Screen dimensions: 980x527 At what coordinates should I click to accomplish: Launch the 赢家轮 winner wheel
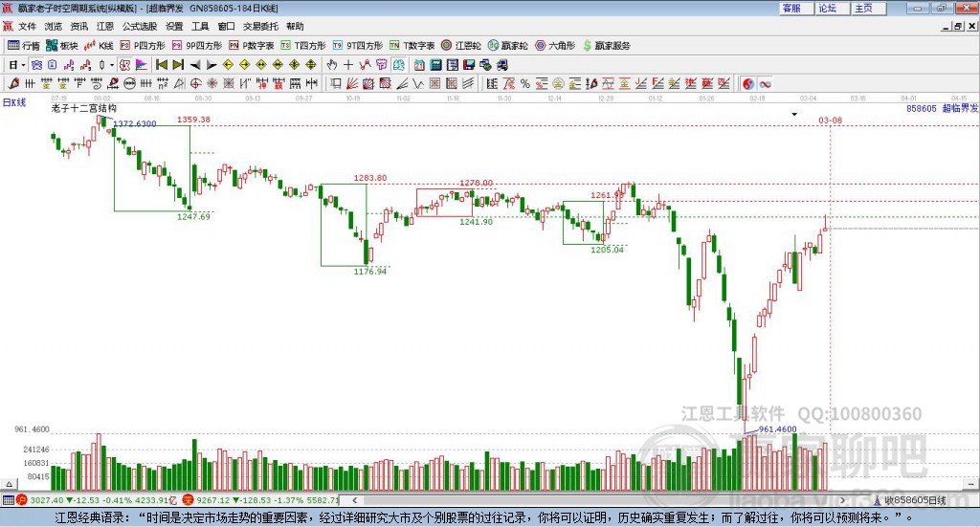507,46
